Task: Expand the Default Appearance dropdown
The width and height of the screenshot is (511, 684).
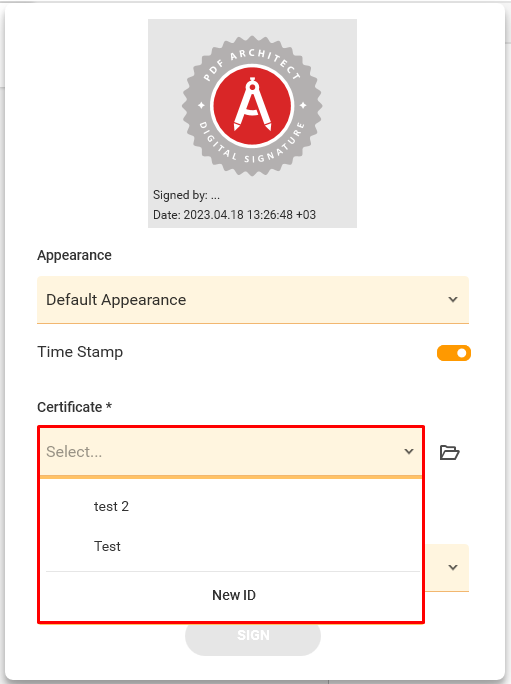Action: click(253, 300)
